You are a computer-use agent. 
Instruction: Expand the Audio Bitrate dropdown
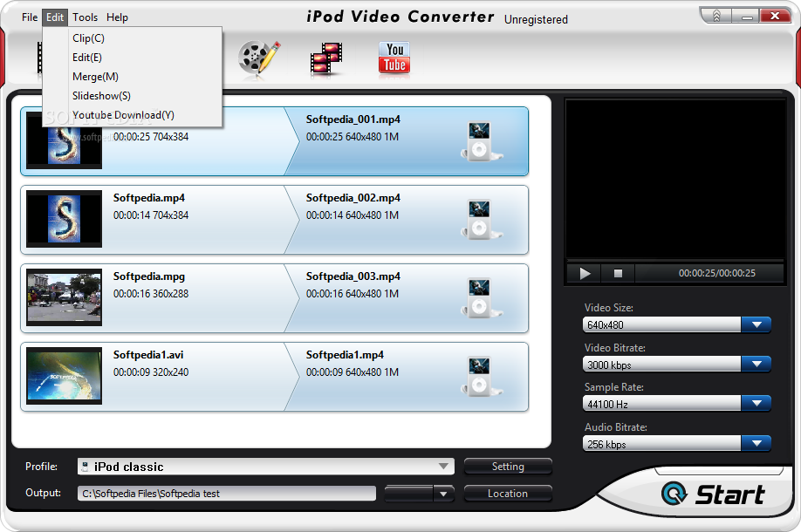(756, 443)
